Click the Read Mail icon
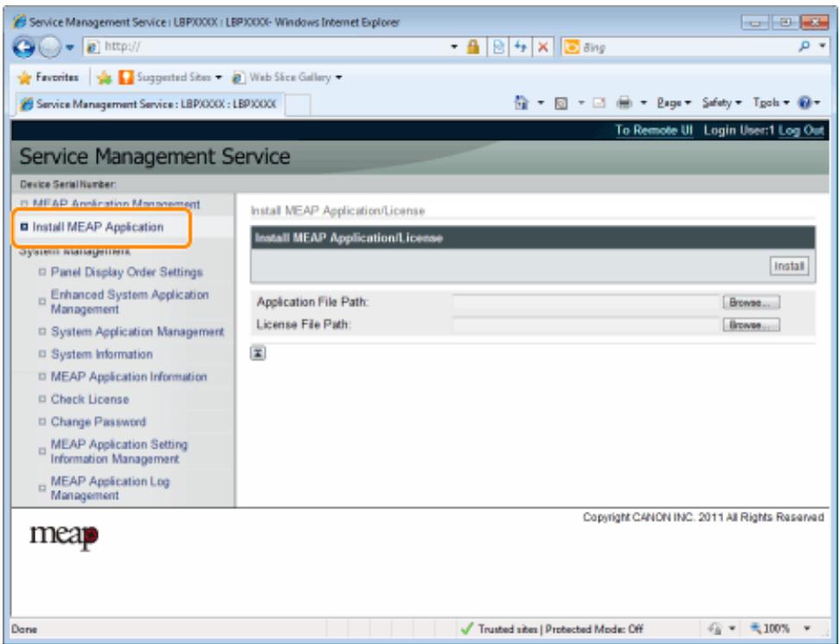Viewport: 840px width, 644px height. click(599, 103)
